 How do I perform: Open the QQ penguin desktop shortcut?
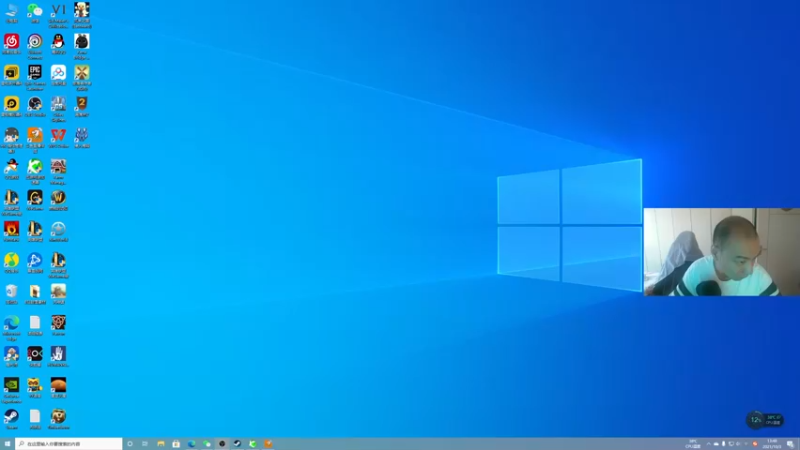(58, 44)
